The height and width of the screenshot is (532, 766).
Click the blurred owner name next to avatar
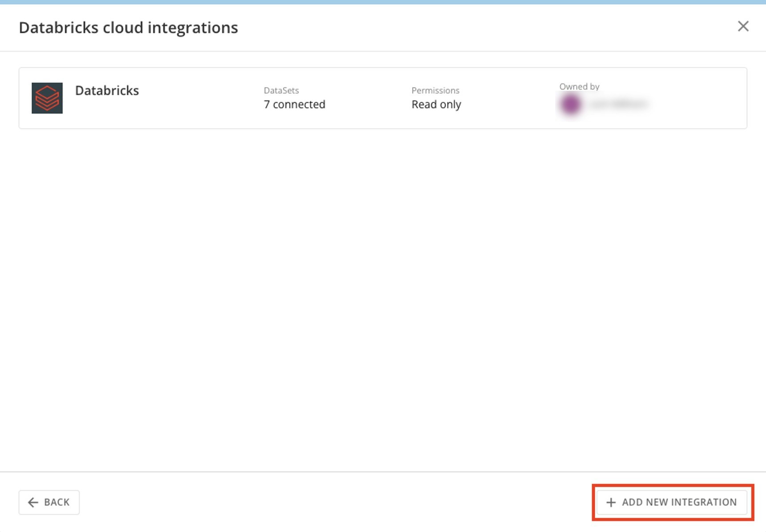pos(618,105)
